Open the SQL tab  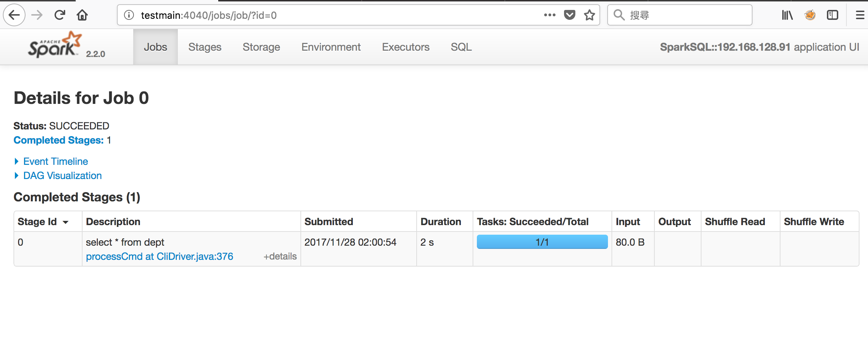click(461, 47)
